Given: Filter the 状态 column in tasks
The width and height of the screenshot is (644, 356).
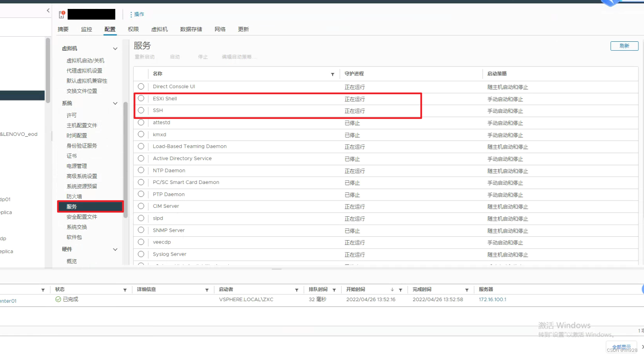Looking at the screenshot, I should click(x=125, y=290).
